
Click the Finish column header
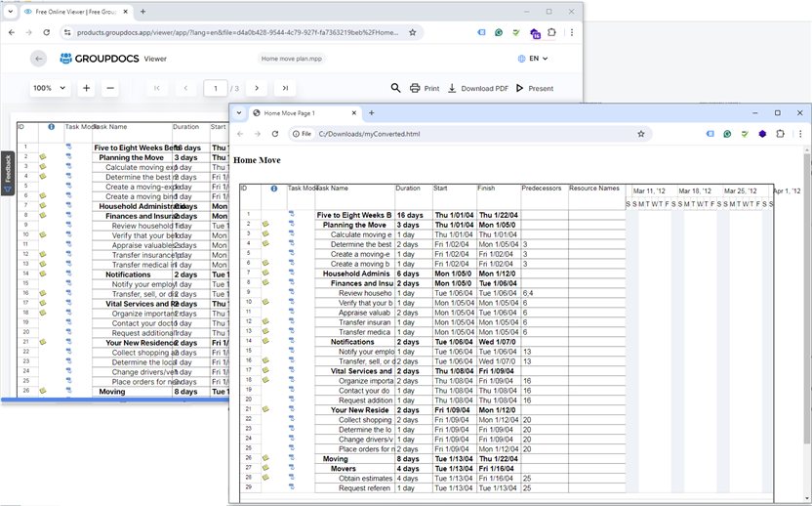[x=486, y=189]
